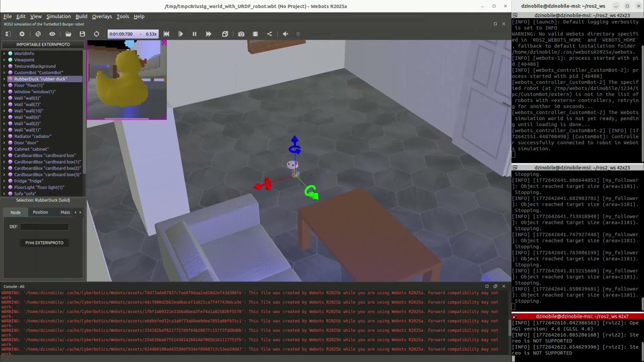Image resolution: width=644 pixels, height=362 pixels.
Task: Close the Console panel
Action: tap(504, 287)
